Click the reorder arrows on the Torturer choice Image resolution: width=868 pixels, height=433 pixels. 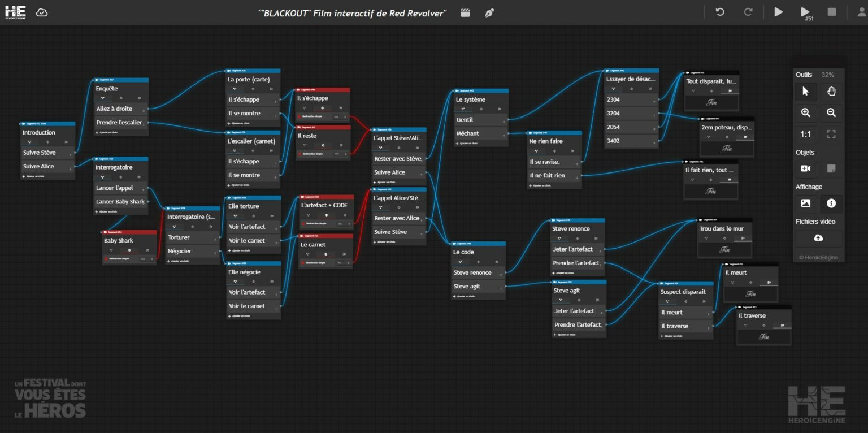(x=216, y=238)
